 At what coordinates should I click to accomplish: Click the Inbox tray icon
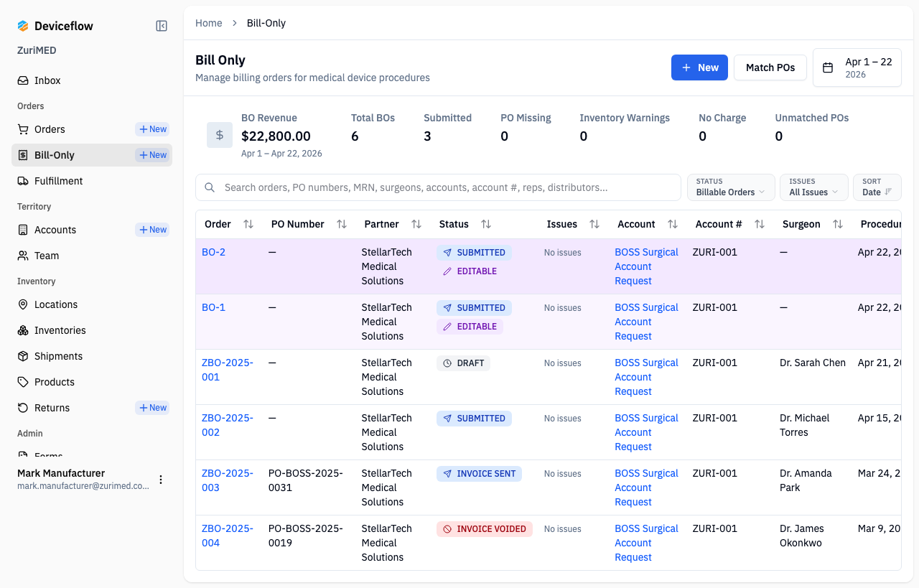tap(23, 80)
